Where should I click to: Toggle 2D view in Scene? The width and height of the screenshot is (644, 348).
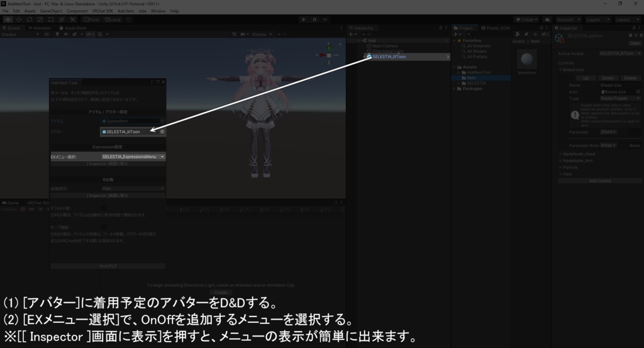click(x=47, y=35)
